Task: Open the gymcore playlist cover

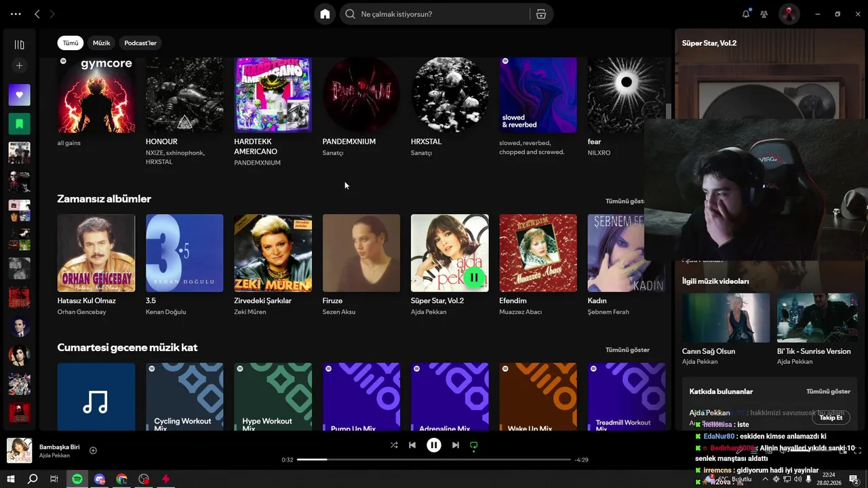Action: 96,95
